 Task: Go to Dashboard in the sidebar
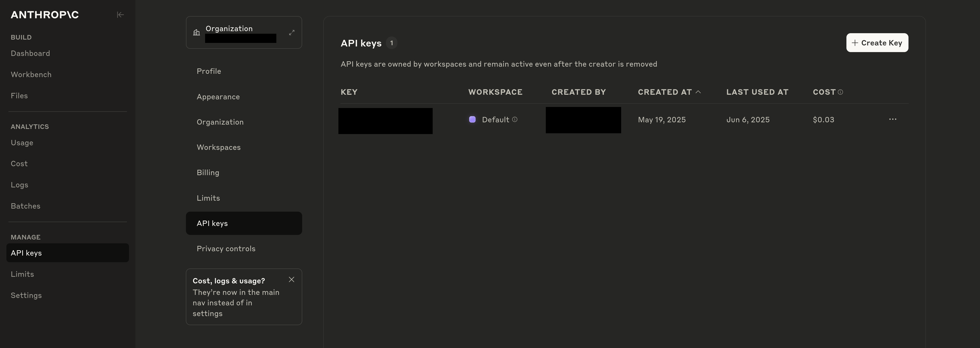[30, 53]
